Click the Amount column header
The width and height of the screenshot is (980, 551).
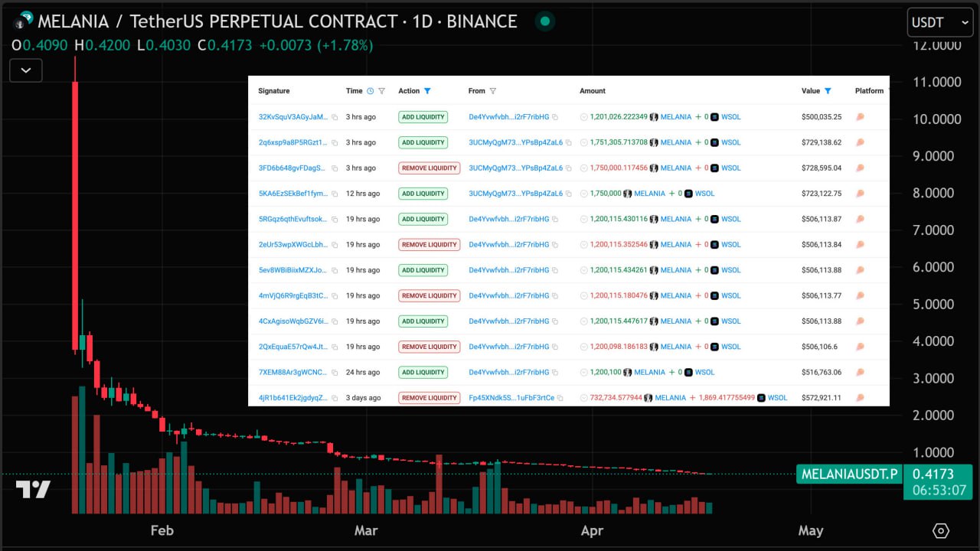pyautogui.click(x=593, y=91)
